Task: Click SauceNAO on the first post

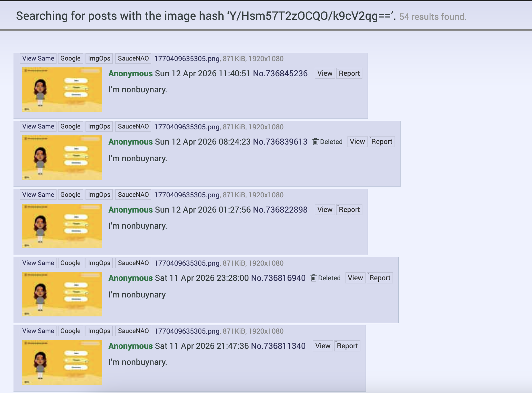Action: click(133, 58)
